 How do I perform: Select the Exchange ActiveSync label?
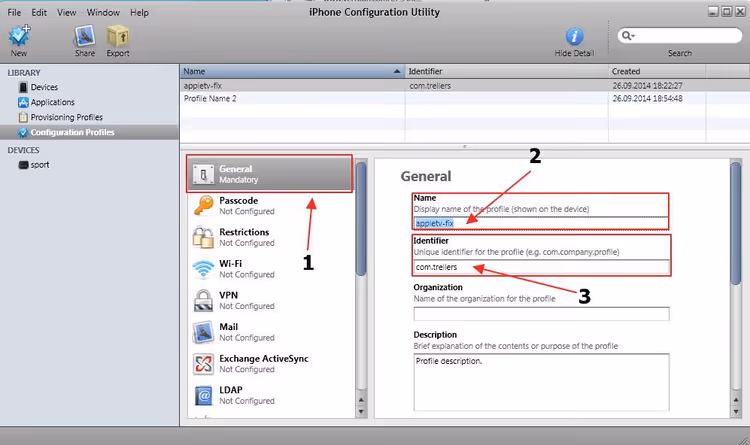coord(264,358)
